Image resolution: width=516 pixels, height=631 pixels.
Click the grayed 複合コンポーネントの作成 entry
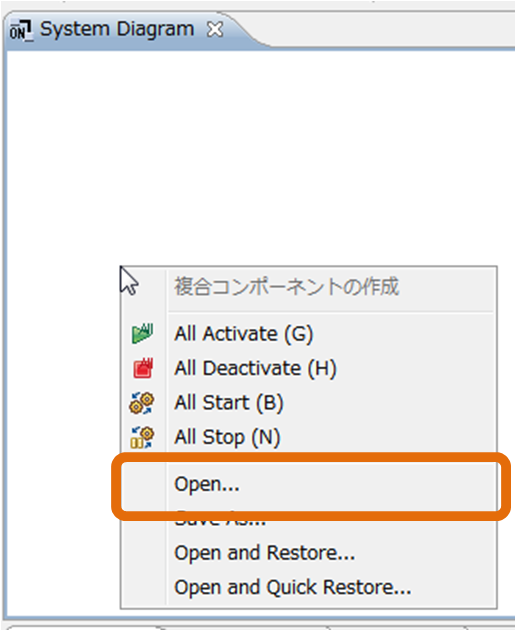coord(309,287)
